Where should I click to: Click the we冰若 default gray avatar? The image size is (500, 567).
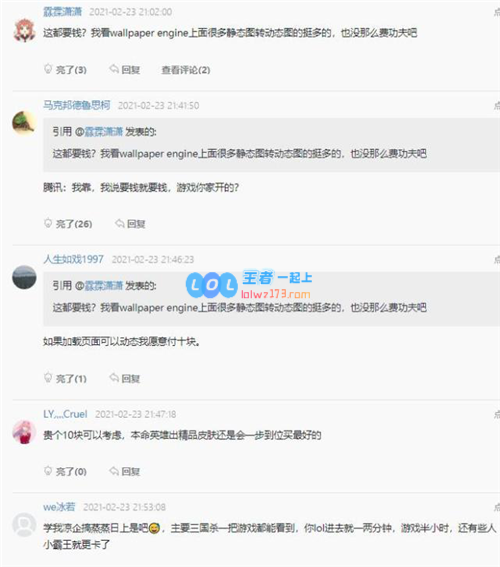(24, 524)
